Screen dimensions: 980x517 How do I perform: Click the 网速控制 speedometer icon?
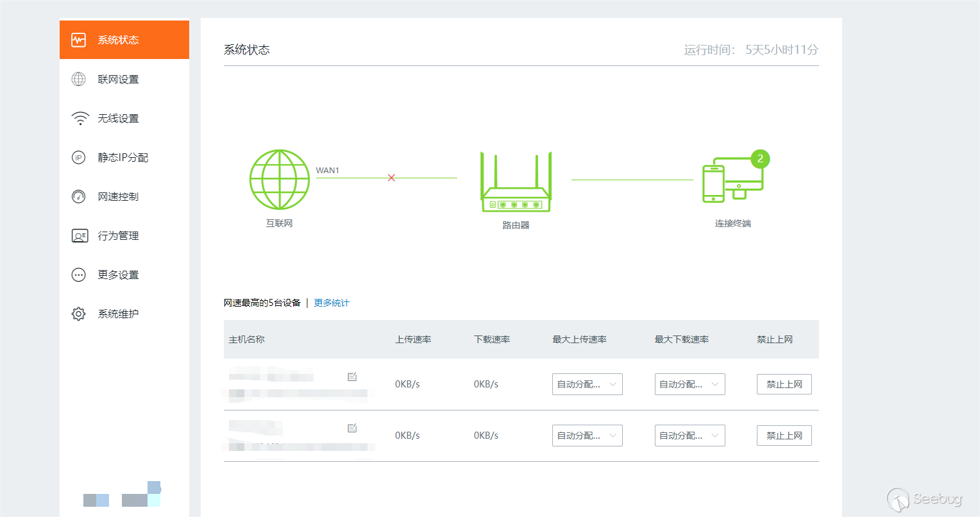[78, 196]
